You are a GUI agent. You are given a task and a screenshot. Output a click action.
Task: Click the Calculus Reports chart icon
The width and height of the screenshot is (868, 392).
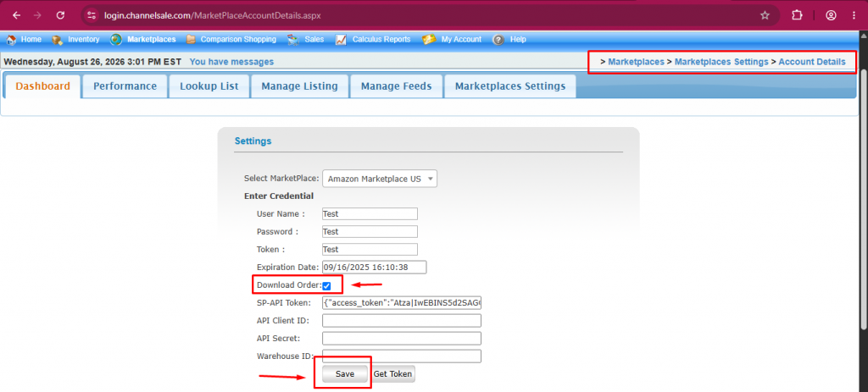point(341,40)
